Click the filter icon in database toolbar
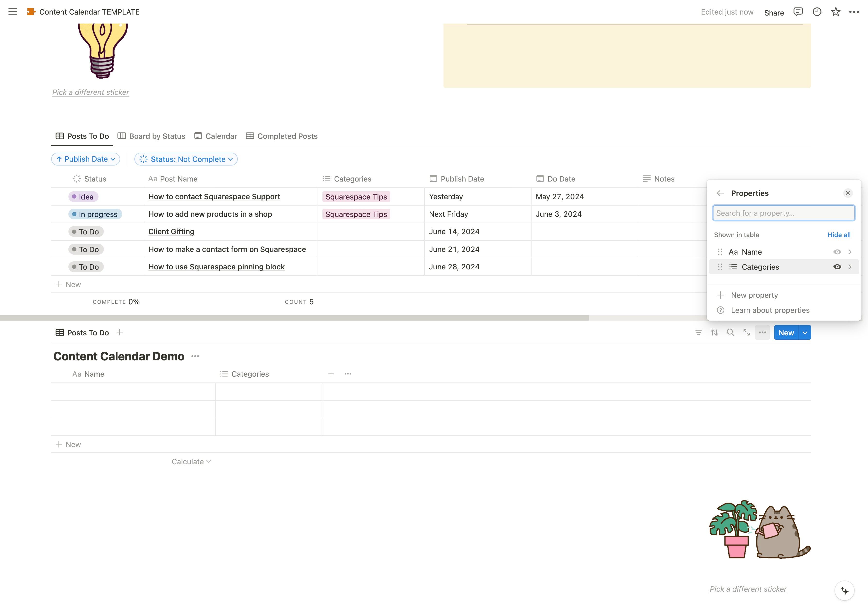 point(698,332)
